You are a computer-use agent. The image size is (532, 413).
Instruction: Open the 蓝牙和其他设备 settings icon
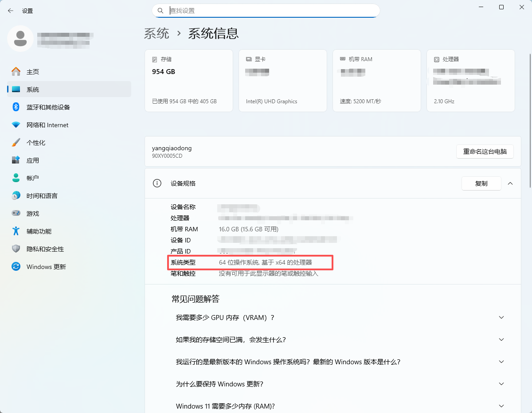(x=15, y=107)
